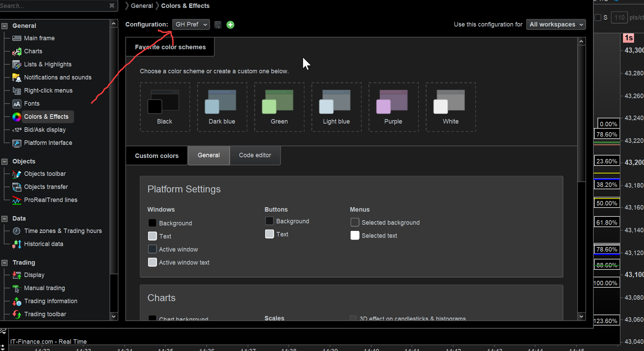Choose the Green color scheme
This screenshot has height=351, width=644.
coord(279,107)
